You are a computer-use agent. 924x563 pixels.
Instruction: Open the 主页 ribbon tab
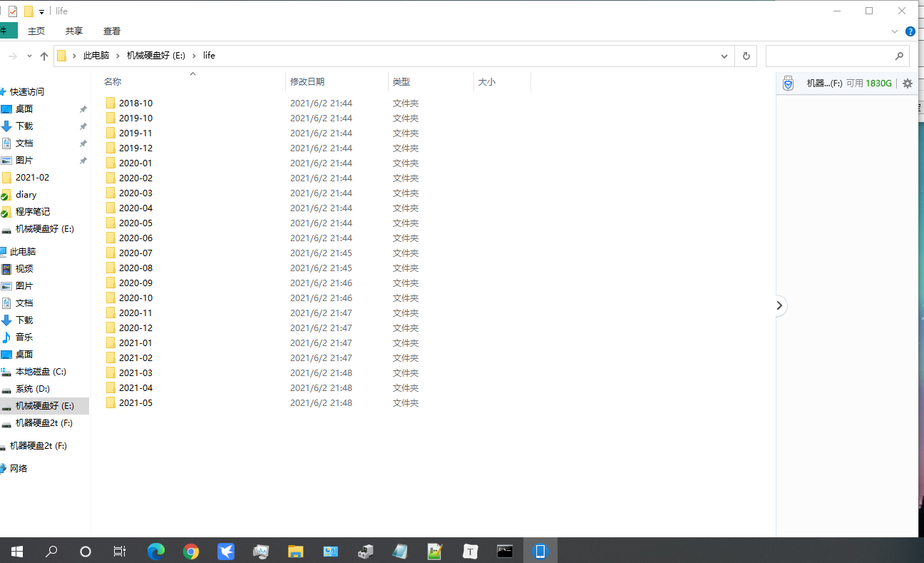36,31
